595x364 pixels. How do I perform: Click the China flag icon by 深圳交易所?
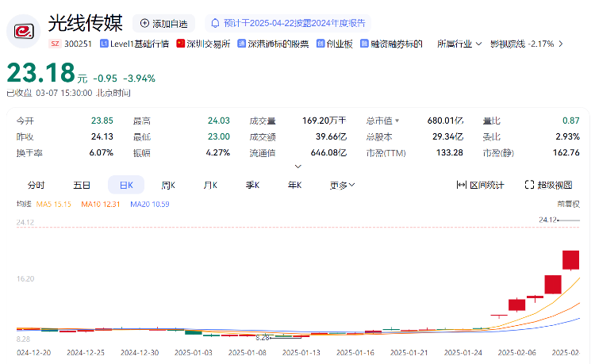180,44
